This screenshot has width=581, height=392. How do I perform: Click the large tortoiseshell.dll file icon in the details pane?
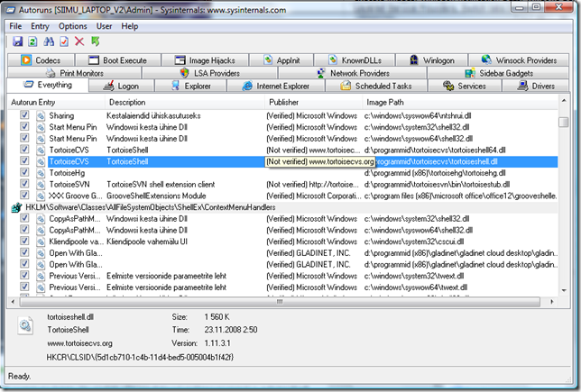(x=25, y=325)
